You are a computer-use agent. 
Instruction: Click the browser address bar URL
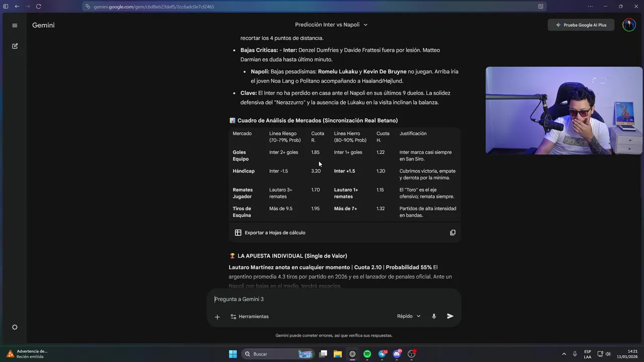(x=153, y=7)
